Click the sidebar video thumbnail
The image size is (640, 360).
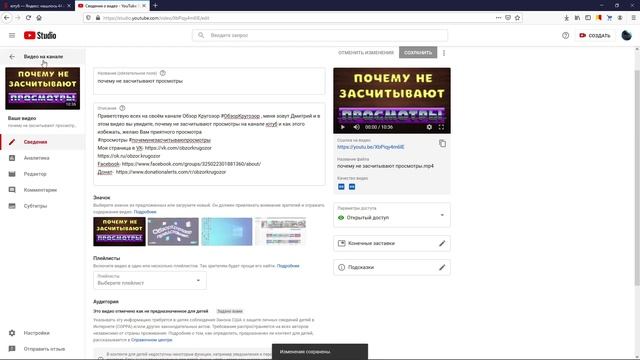[42, 89]
